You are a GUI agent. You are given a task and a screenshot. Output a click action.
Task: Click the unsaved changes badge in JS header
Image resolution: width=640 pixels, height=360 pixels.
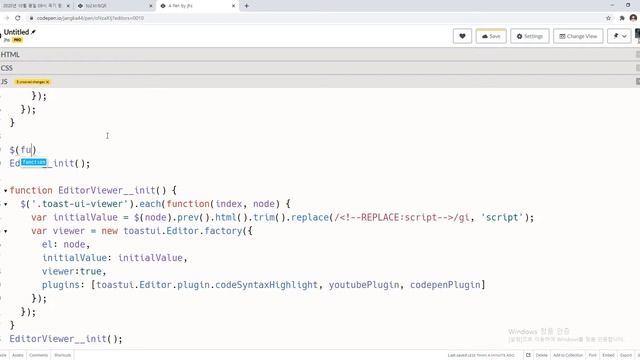(x=33, y=82)
